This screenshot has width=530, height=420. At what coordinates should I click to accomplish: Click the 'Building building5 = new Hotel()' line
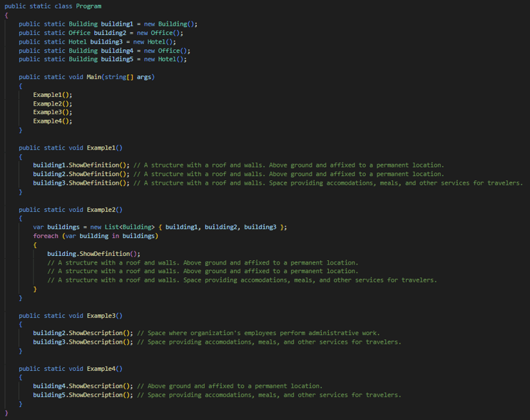[103, 59]
